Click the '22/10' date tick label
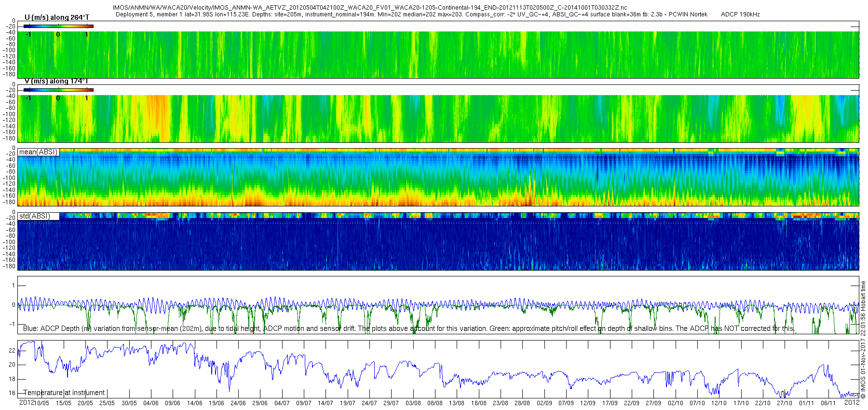 [763, 403]
